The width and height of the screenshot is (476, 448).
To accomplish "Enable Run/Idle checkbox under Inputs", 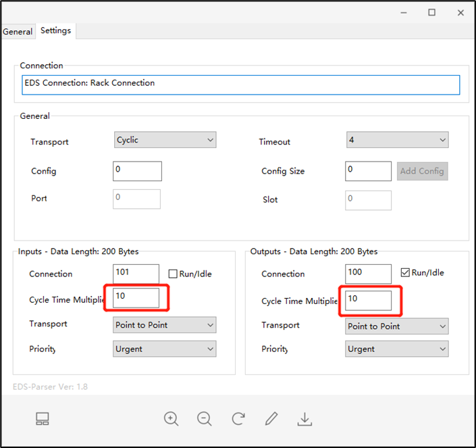I will [173, 274].
